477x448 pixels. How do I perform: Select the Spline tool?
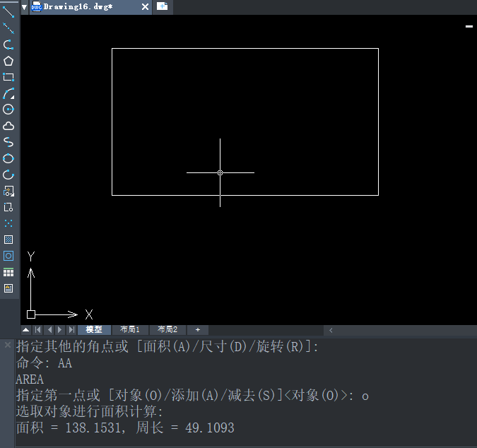[x=8, y=142]
